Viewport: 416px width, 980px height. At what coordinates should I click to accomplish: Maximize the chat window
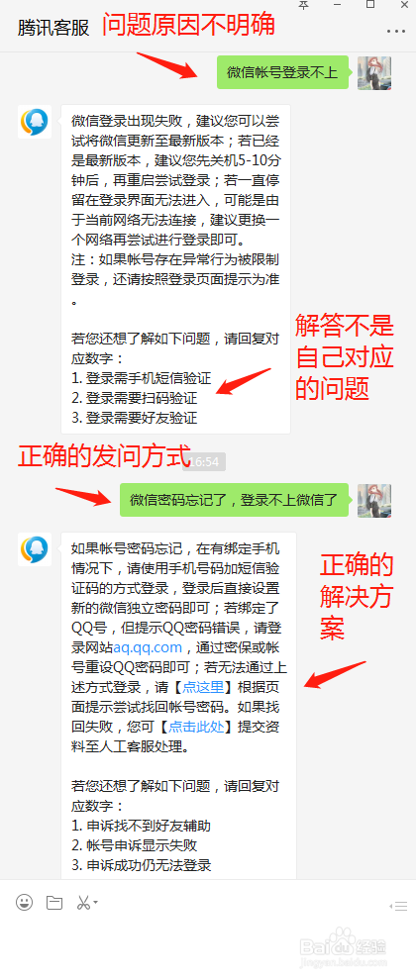[370, 5]
